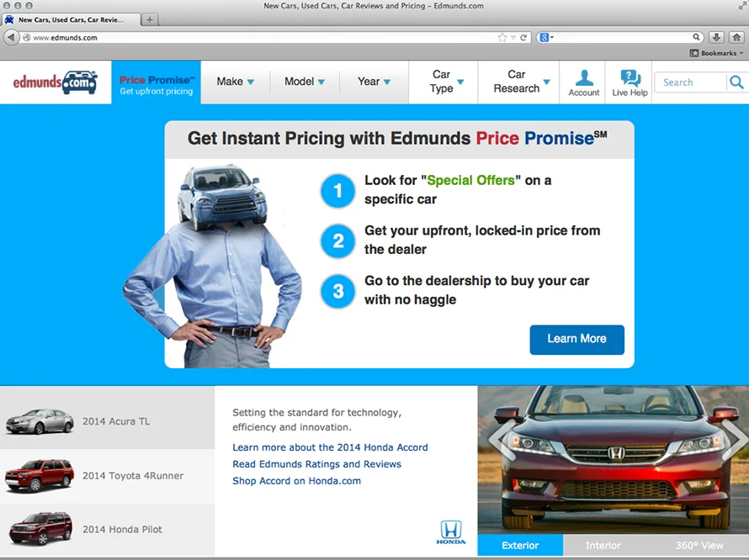
Task: Click the edmunds.com logo
Action: tap(54, 82)
